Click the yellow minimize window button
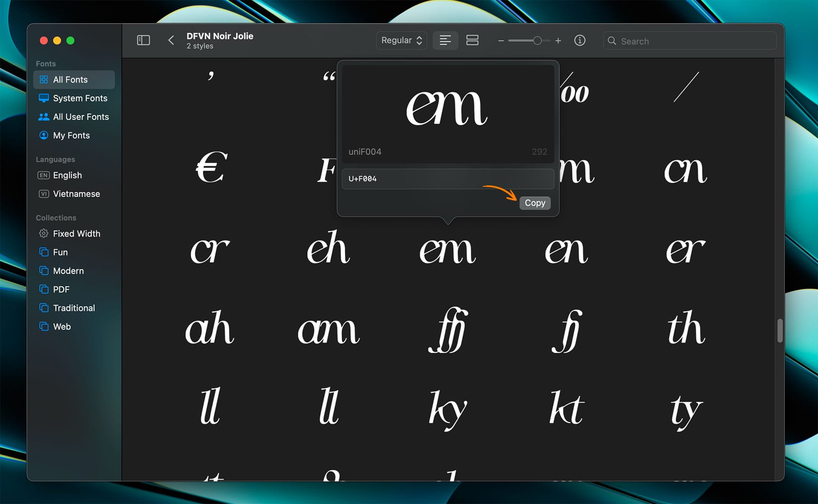Image resolution: width=818 pixels, height=504 pixels. [x=57, y=40]
